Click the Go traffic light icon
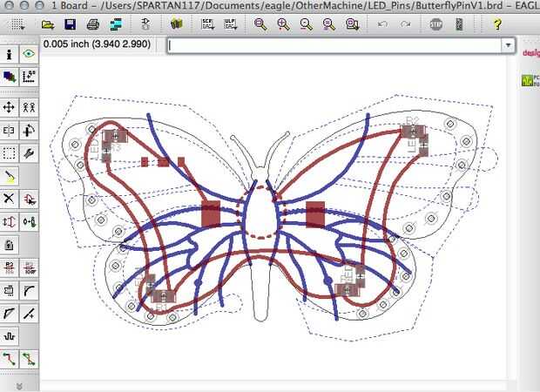 tap(459, 24)
